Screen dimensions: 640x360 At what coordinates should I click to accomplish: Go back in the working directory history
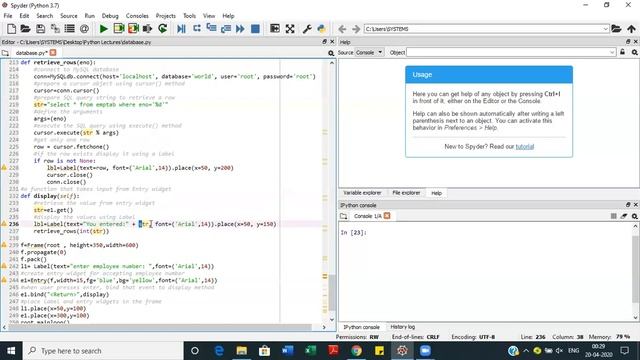(342, 29)
